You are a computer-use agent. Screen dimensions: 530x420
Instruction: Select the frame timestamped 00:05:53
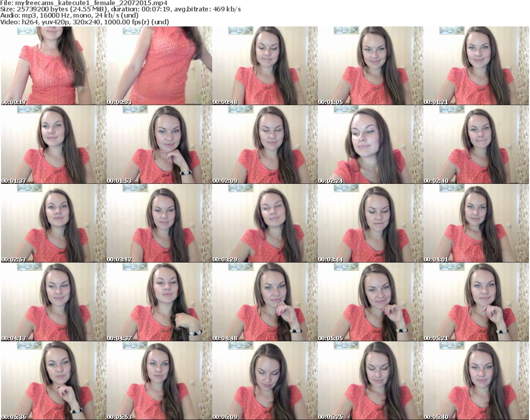pos(159,381)
